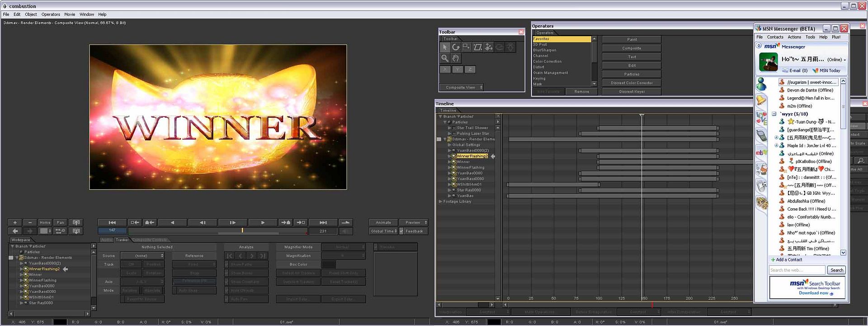868x326 pixels.
Task: Open the Composite View dropdown
Action: (461, 87)
